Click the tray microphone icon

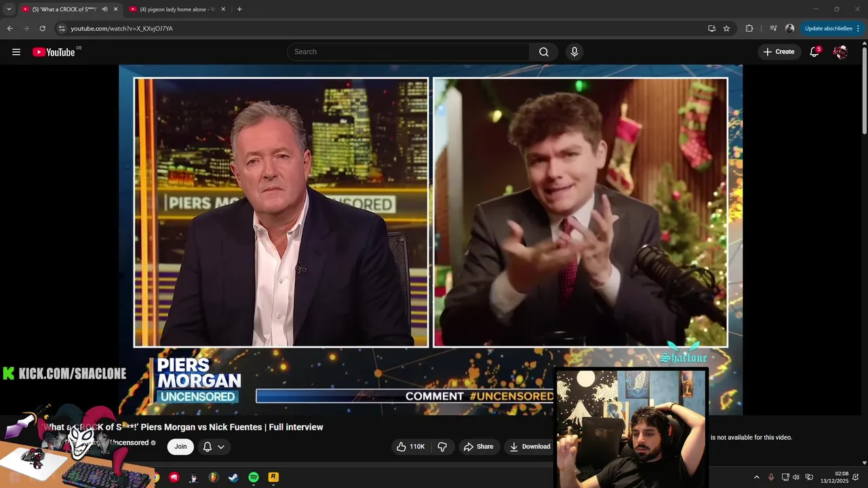pos(771,477)
